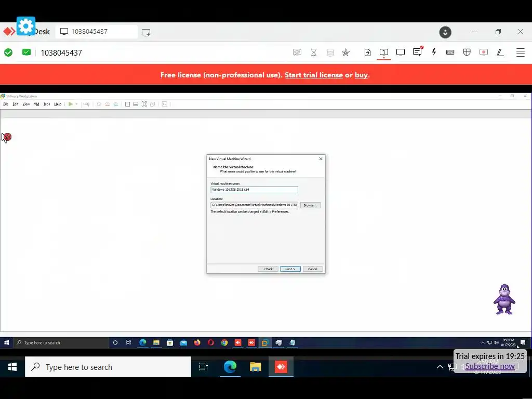The width and height of the screenshot is (532, 399).
Task: Click the Virtual machine name input field
Action: click(254, 190)
